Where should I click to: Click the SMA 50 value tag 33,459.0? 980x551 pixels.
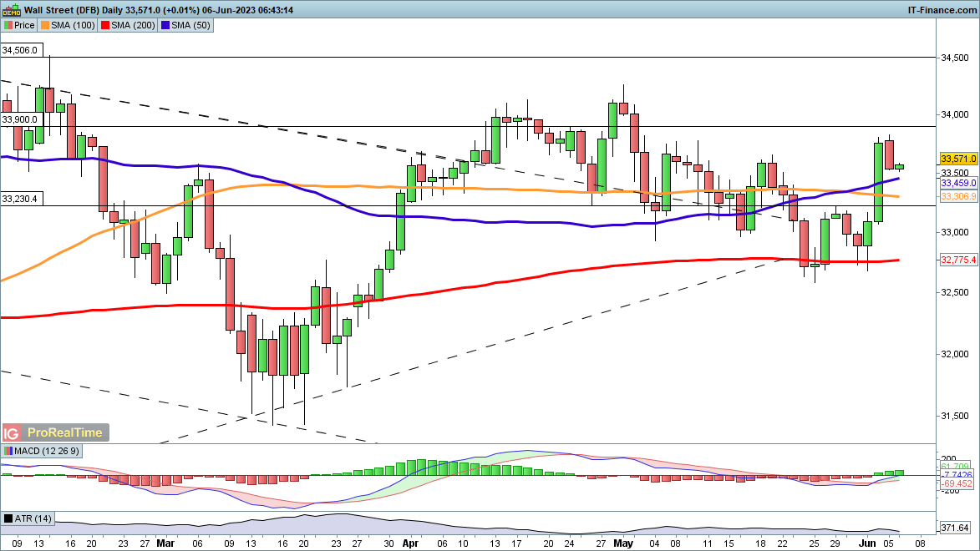[958, 184]
